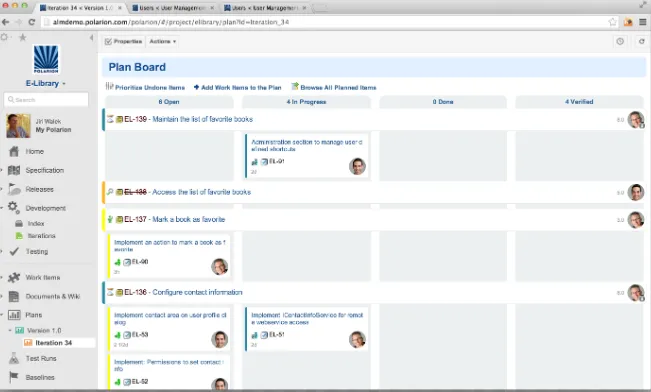This screenshot has height=392, width=651.
Task: Open the E-Library project dropdown
Action: (x=46, y=83)
